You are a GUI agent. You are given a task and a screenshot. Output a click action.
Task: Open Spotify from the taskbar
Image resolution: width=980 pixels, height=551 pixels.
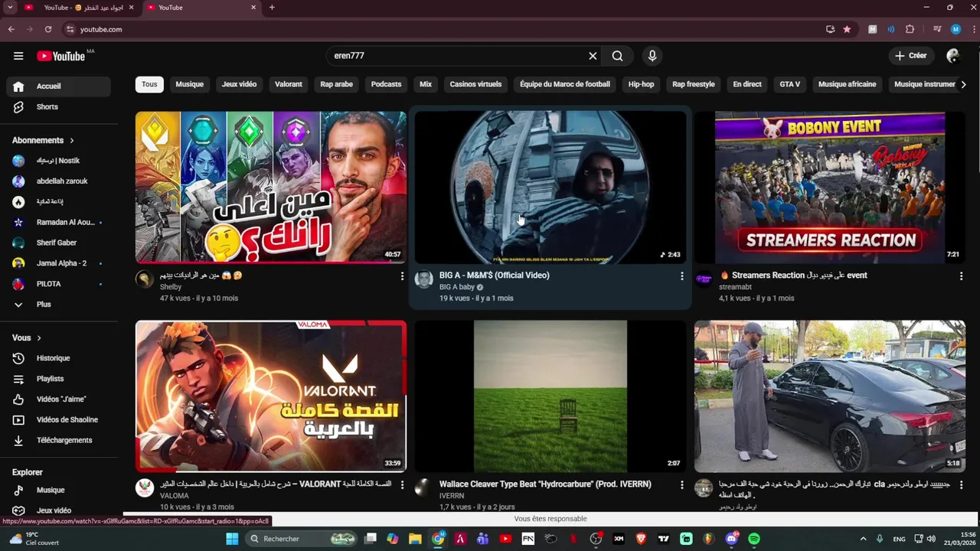(754, 539)
